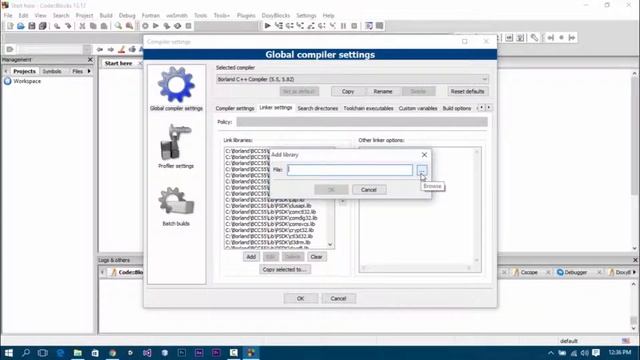The image size is (640, 360).
Task: Open the Custom variables tab
Action: [418, 108]
